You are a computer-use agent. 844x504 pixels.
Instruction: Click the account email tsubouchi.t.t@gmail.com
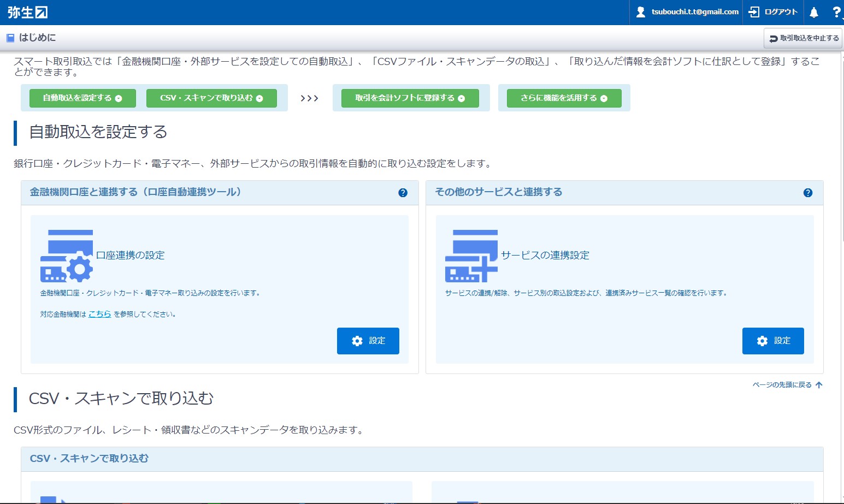click(695, 12)
